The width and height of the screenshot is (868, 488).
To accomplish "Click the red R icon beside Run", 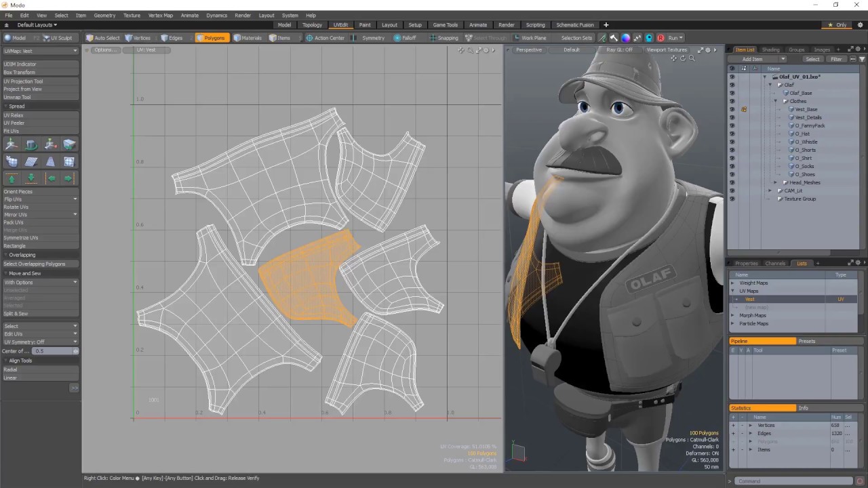I will (660, 38).
